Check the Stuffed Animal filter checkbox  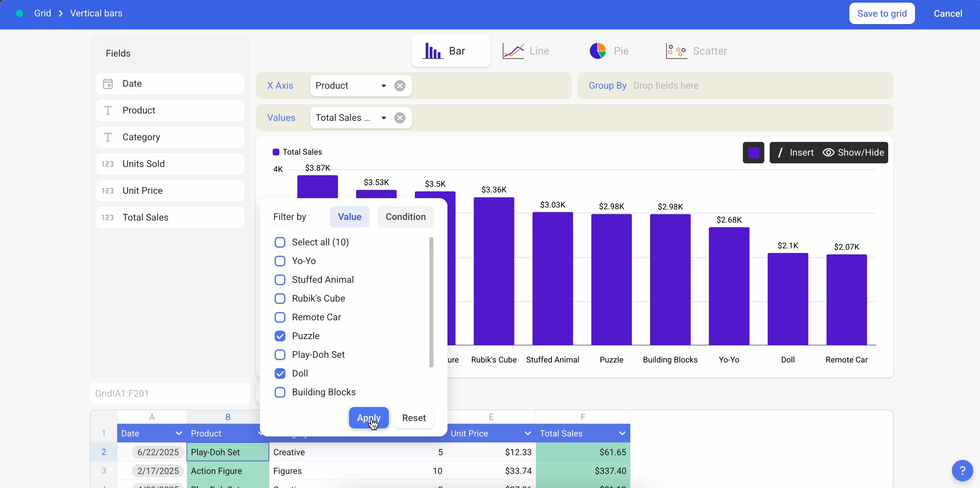pyautogui.click(x=280, y=279)
